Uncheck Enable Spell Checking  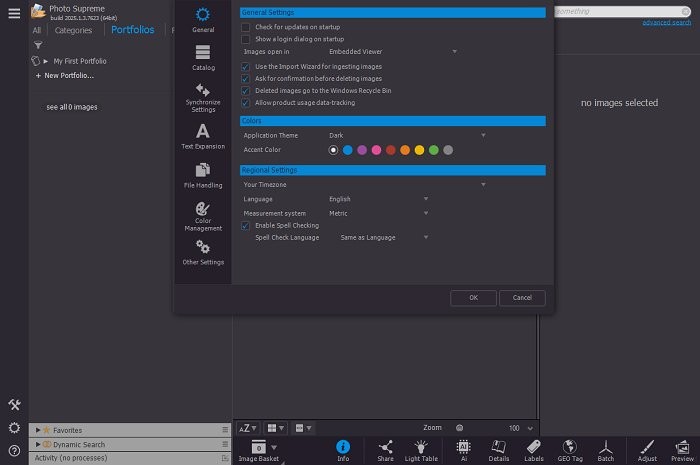[x=246, y=225]
